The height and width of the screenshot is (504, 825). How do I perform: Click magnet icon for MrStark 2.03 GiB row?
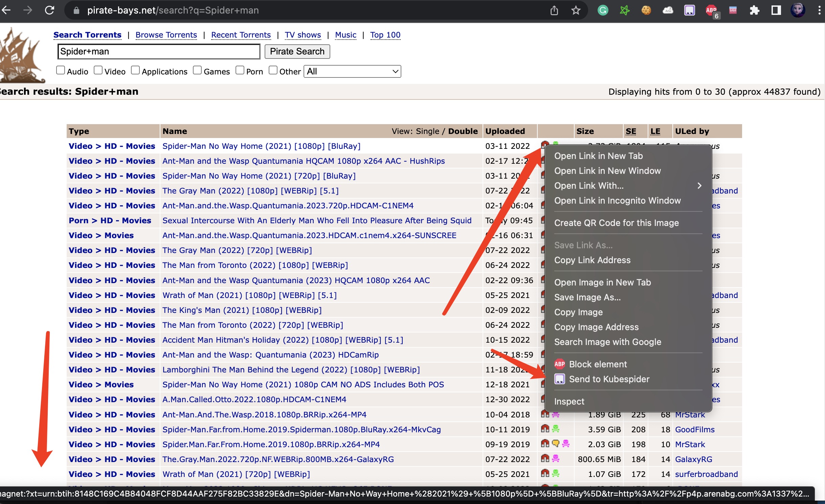click(545, 444)
